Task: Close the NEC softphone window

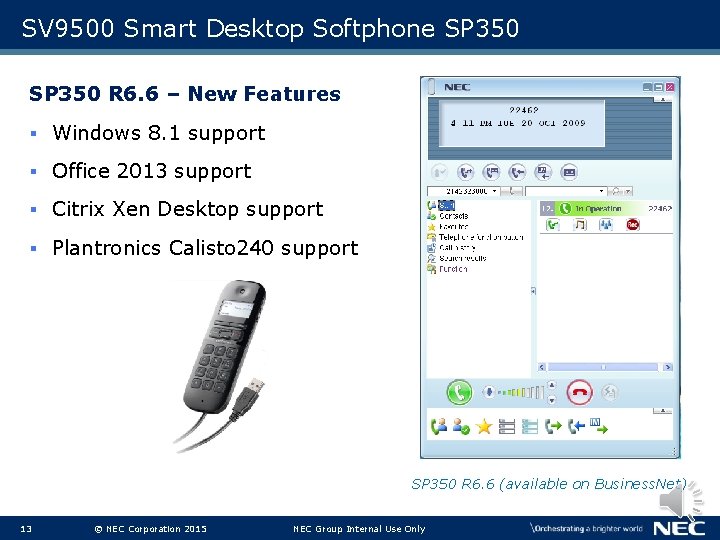Action: (669, 87)
